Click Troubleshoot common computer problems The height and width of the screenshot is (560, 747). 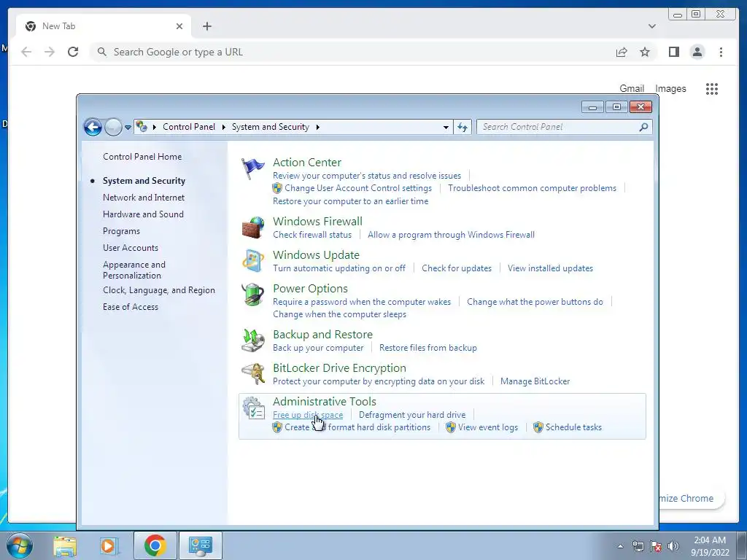[532, 188]
